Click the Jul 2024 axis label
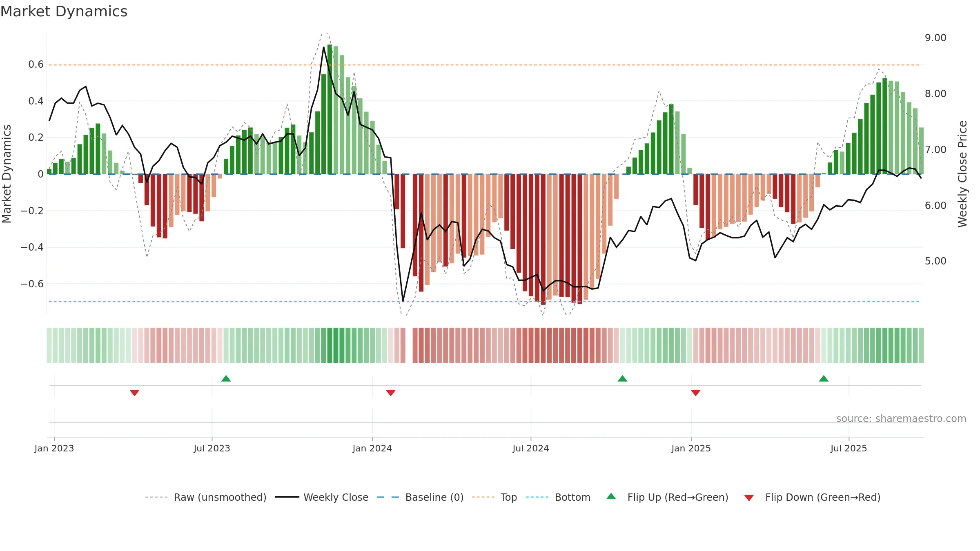 (531, 448)
